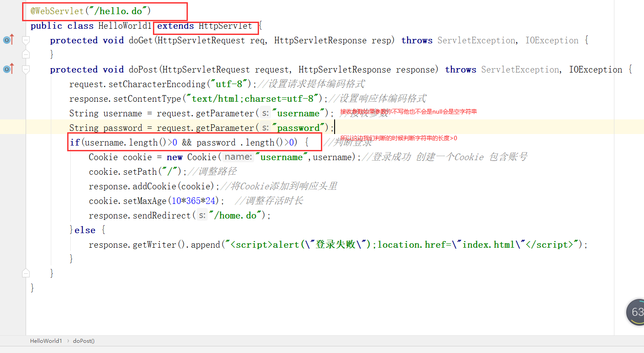644x353 pixels.
Task: Select the extends HttpServlet declaration
Action: pos(205,26)
